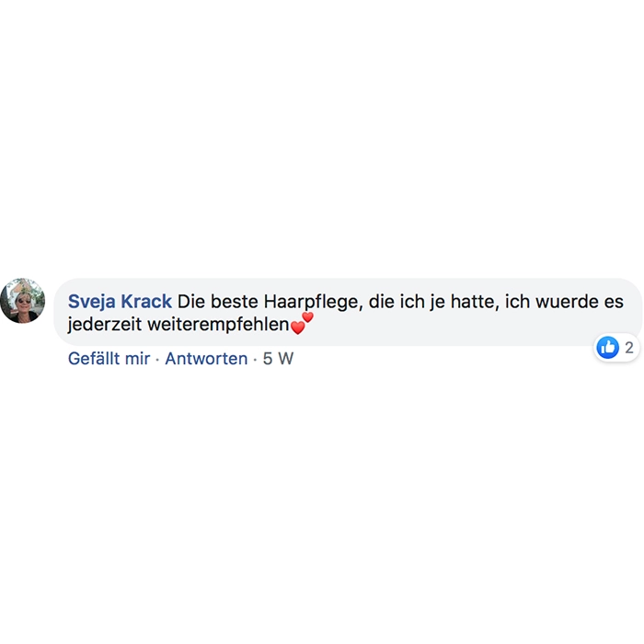Open the blue thumbs-up reaction icon
The height and width of the screenshot is (644, 644).
click(607, 348)
